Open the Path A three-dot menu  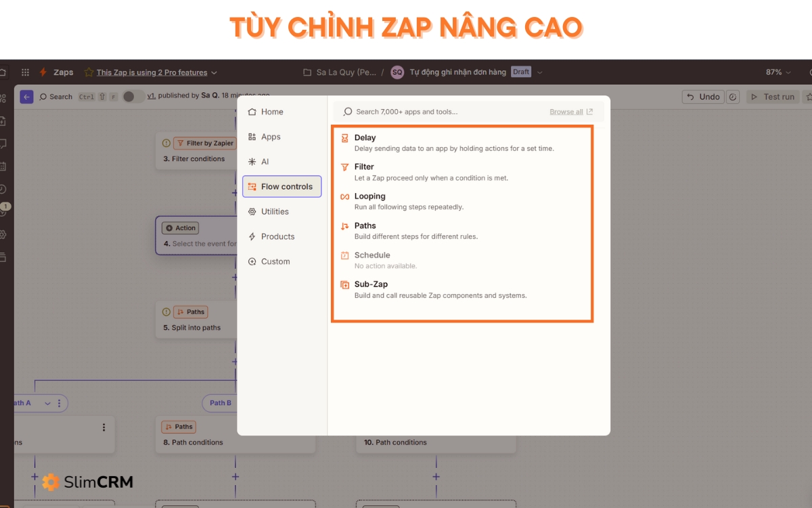point(59,403)
